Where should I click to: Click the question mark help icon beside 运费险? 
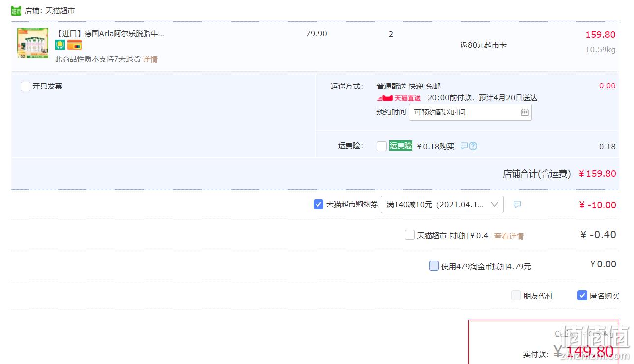pyautogui.click(x=473, y=146)
